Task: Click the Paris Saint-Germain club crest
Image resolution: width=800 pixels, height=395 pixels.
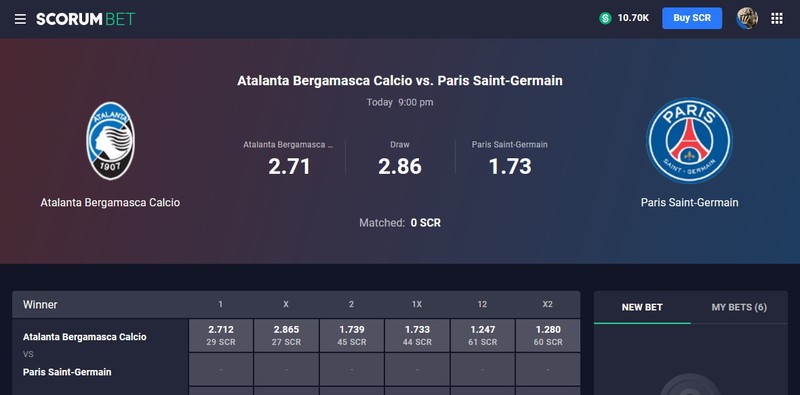Action: 689,140
